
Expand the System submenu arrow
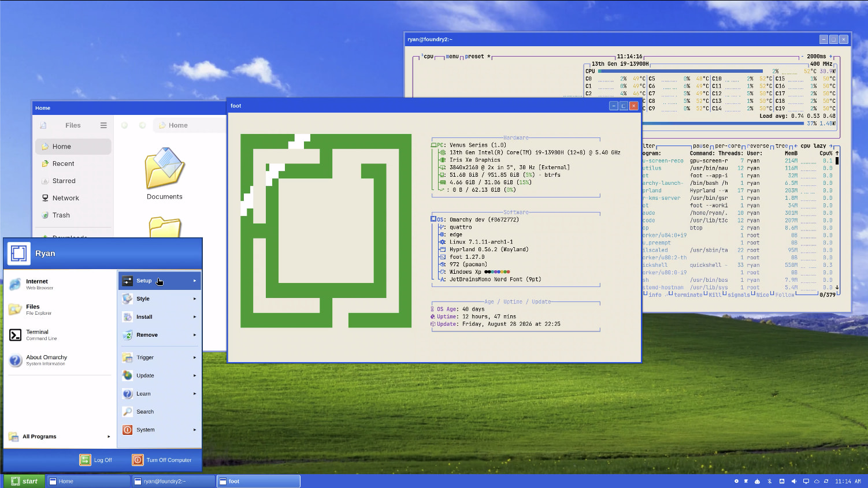pyautogui.click(x=195, y=430)
